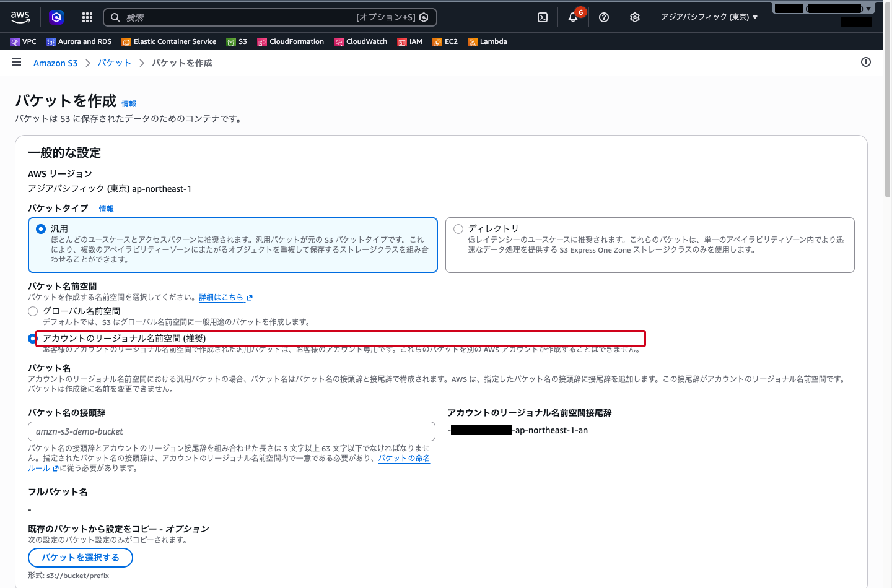Click the purple hexagon icon beside AWS logo
Screen dimensions: 892x588
[56, 17]
